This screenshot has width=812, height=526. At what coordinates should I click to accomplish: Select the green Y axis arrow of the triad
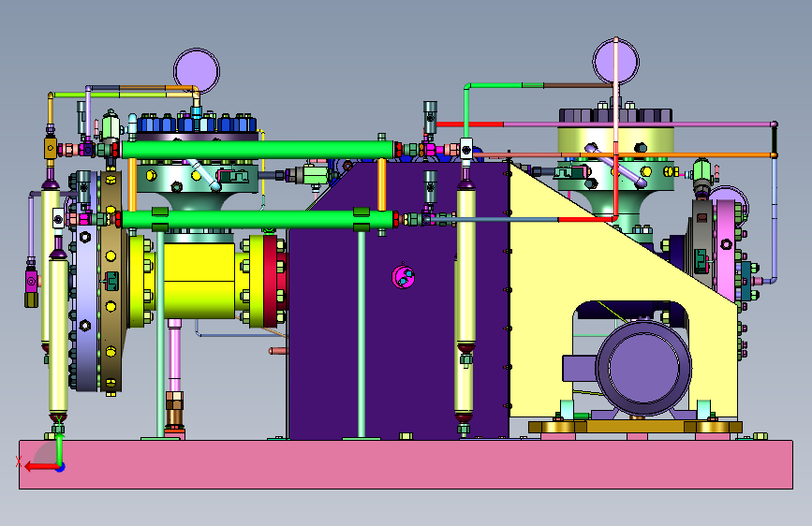[60, 449]
